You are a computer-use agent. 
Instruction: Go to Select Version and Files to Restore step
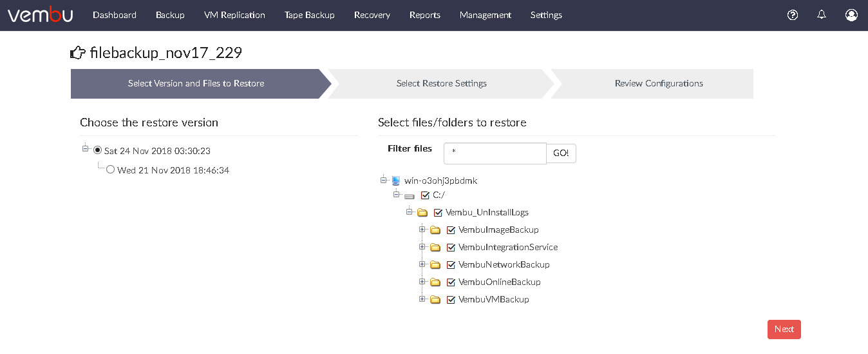click(x=196, y=84)
